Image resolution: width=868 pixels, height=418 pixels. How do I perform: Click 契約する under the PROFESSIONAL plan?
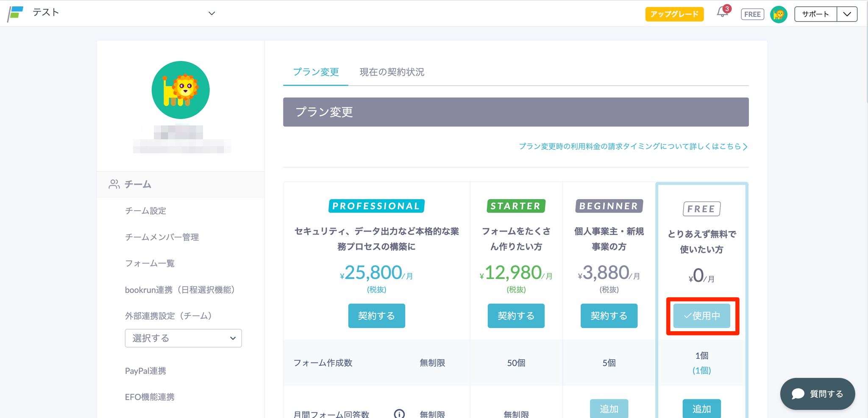376,316
